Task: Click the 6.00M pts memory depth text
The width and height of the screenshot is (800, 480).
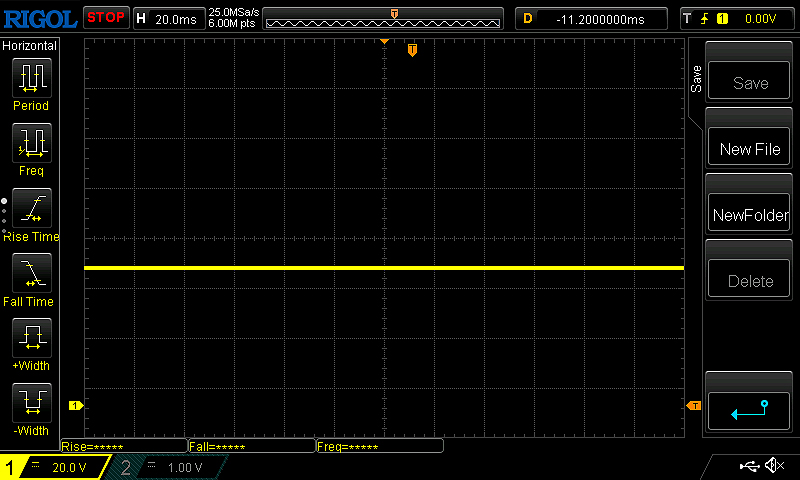Action: 232,23
